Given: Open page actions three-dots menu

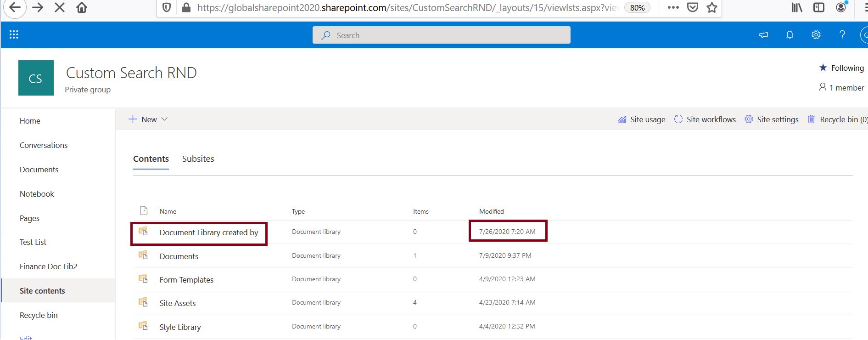Looking at the screenshot, I should tap(673, 7).
